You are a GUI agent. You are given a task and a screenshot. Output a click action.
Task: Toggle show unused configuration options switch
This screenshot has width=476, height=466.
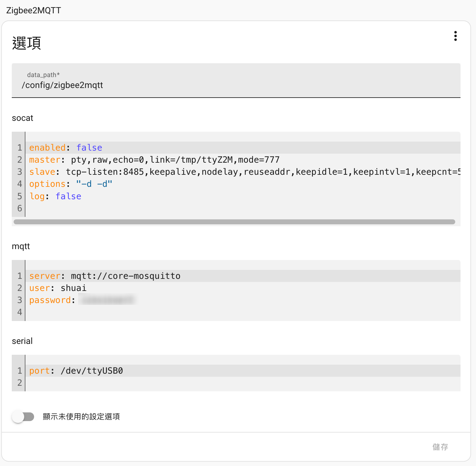tap(23, 416)
